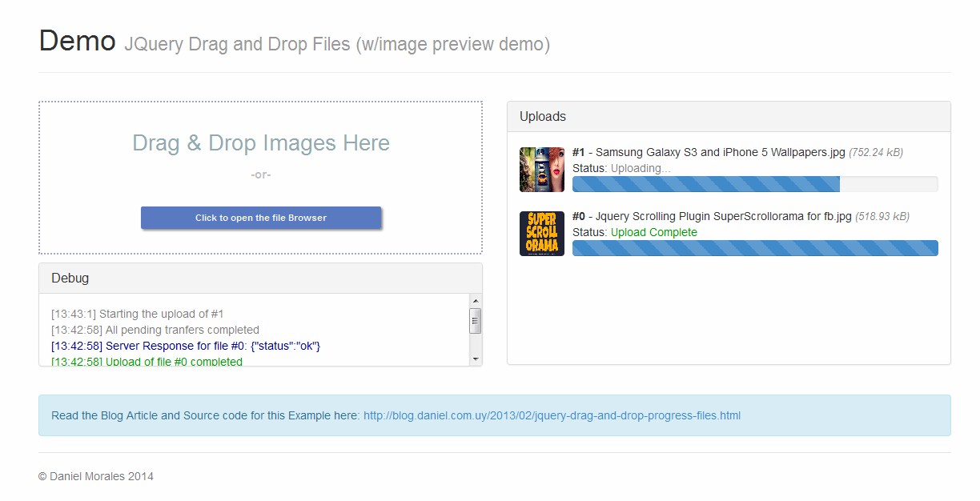
Task: Click the 'Click to open the file Browser' button
Action: [261, 218]
